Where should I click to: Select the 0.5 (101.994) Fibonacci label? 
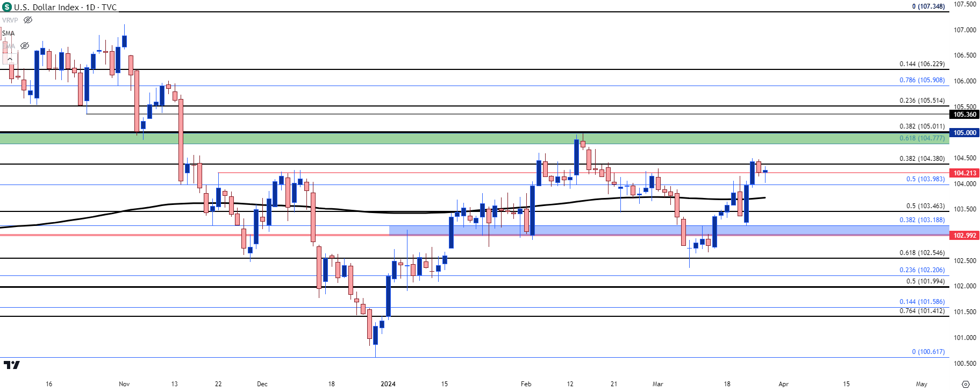coord(925,281)
